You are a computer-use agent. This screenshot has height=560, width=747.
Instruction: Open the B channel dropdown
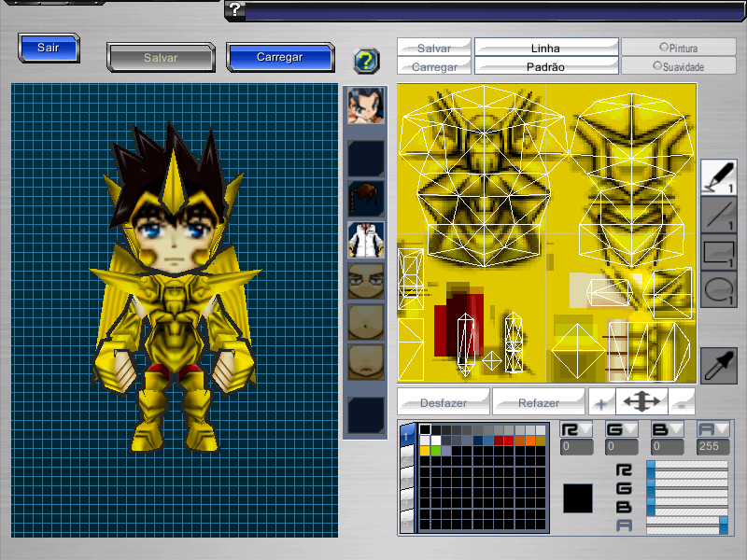(x=667, y=429)
